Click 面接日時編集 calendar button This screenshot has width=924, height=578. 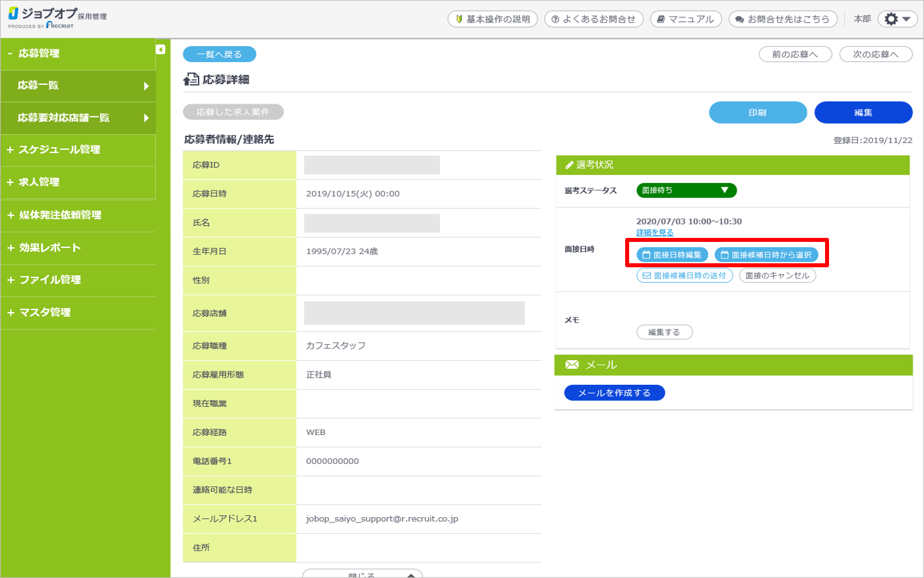point(672,255)
